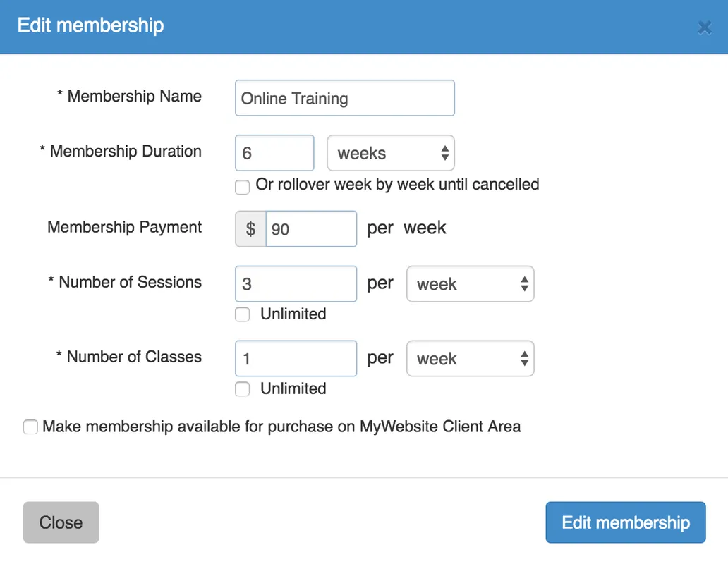Enable purchase on MyWebsite Client Area
Viewport: 728px width, 564px height.
(30, 427)
